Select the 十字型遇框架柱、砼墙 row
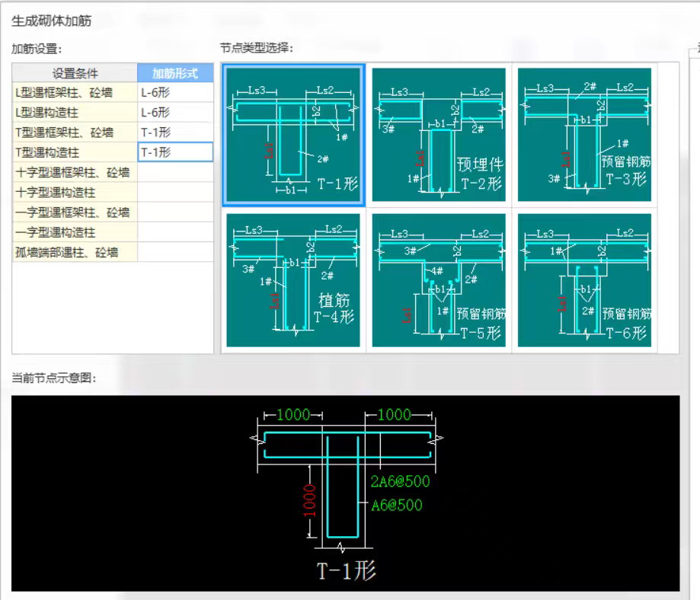This screenshot has width=700, height=600. pyautogui.click(x=72, y=172)
